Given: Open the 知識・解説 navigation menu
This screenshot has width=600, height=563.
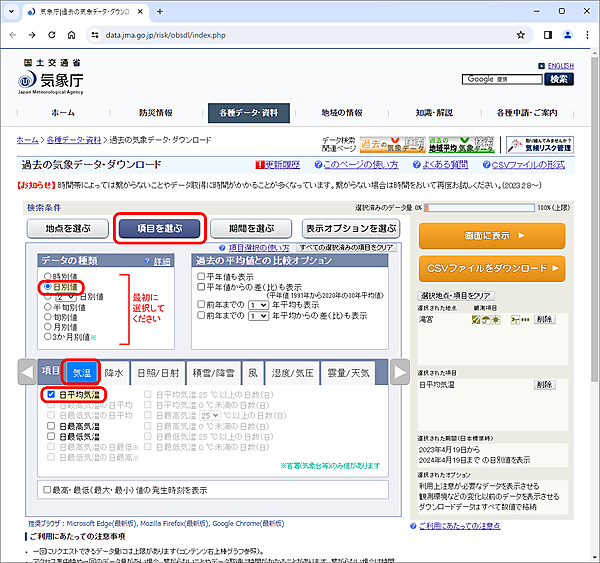Looking at the screenshot, I should click(434, 113).
